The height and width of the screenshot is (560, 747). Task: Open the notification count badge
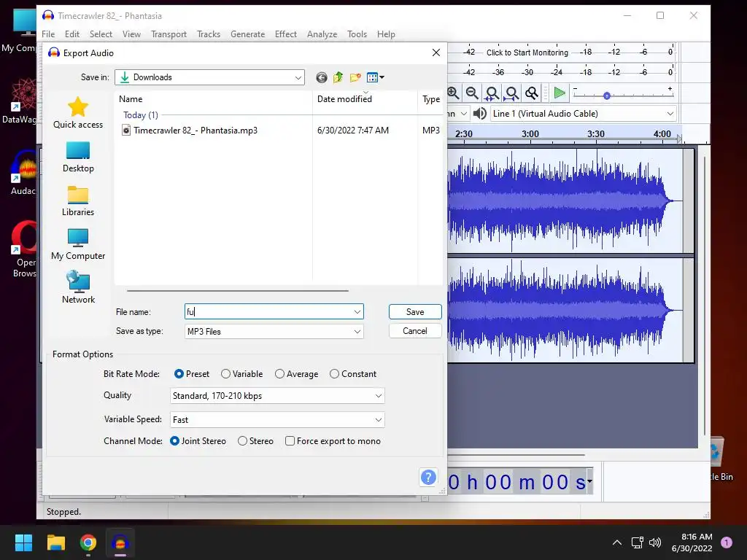727,542
